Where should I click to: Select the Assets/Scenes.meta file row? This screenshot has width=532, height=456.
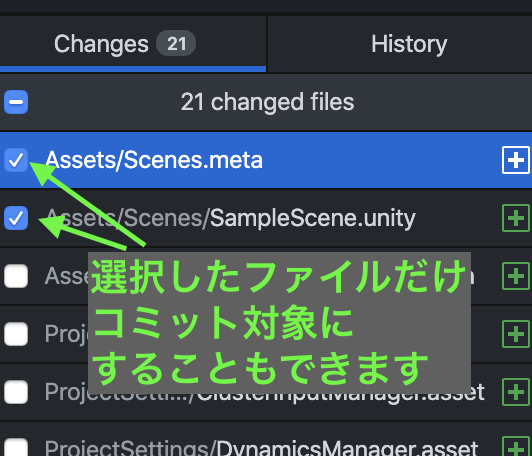tap(266, 160)
